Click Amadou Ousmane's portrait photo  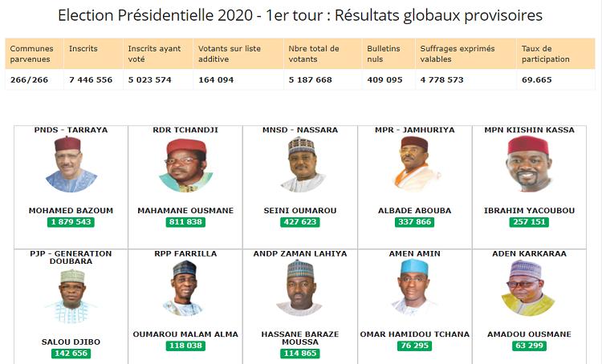(528, 288)
